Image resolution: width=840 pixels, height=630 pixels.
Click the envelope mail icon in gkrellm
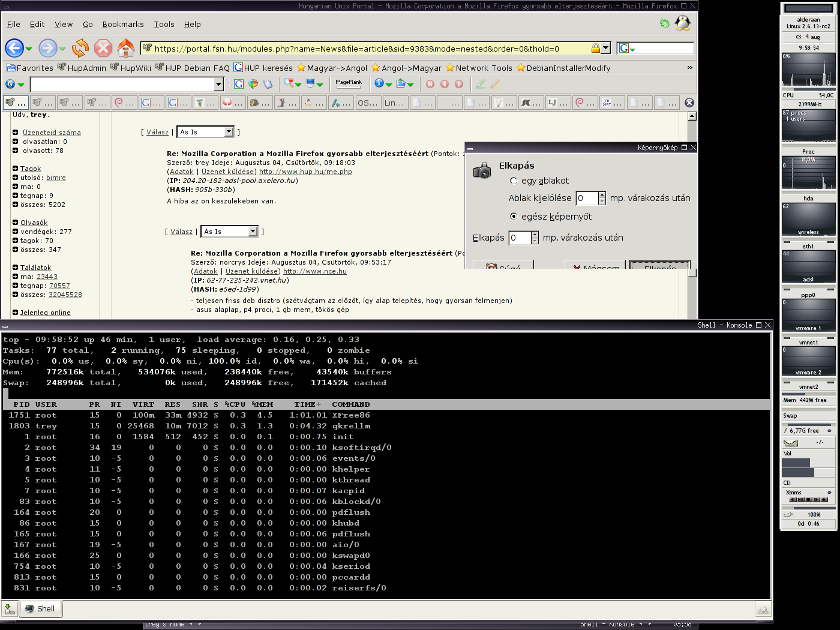791,443
